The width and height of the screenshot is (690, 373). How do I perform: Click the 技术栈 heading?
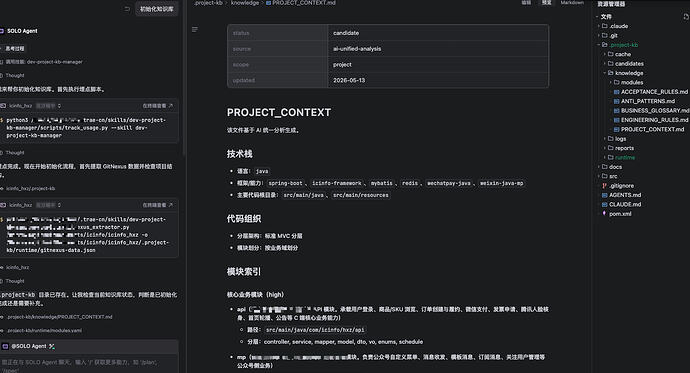[239, 154]
